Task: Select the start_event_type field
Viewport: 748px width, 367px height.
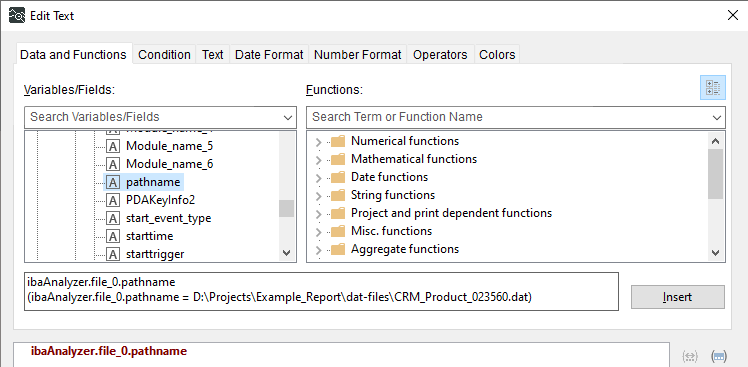Action: [x=168, y=218]
